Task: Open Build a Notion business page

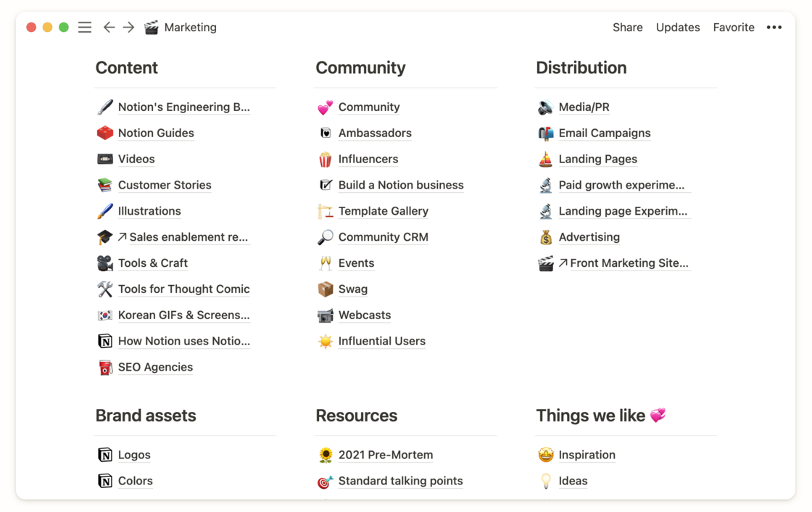Action: (x=401, y=185)
